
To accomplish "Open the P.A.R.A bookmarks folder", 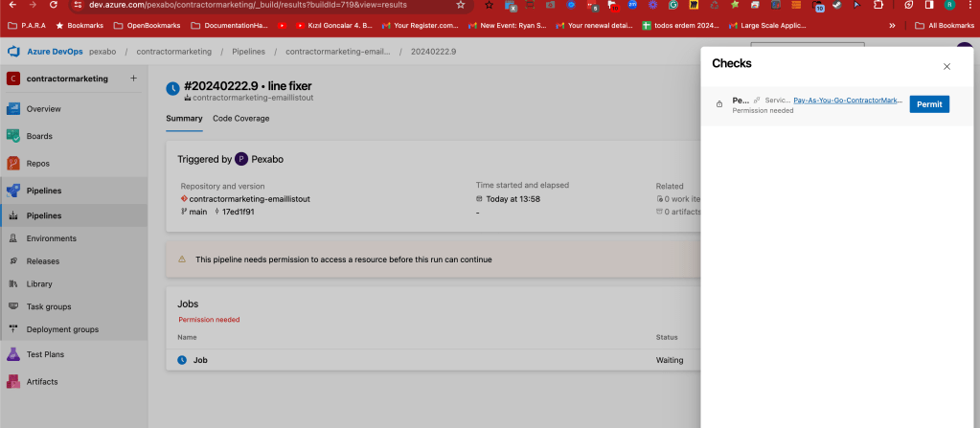I will 26,26.
